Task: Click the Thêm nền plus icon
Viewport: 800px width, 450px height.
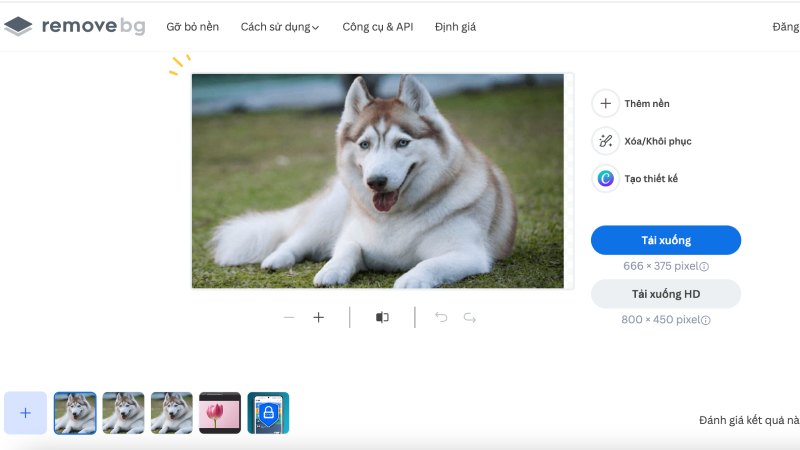Action: pyautogui.click(x=605, y=103)
